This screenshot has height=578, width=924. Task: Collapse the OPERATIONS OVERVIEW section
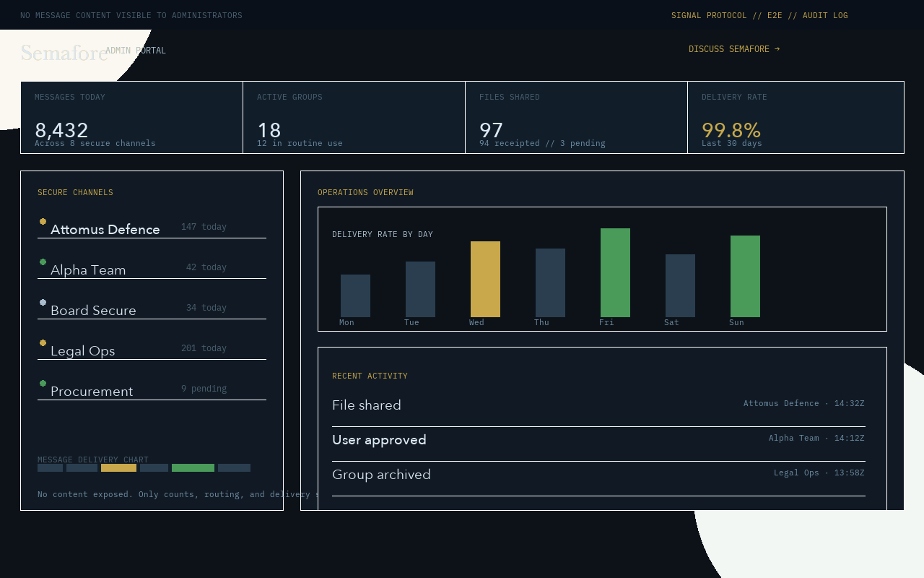(x=365, y=192)
